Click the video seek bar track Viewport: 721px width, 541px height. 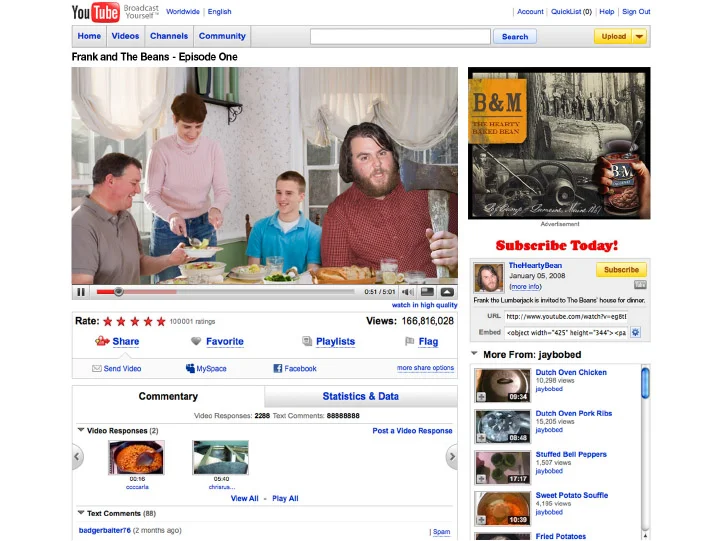[225, 291]
